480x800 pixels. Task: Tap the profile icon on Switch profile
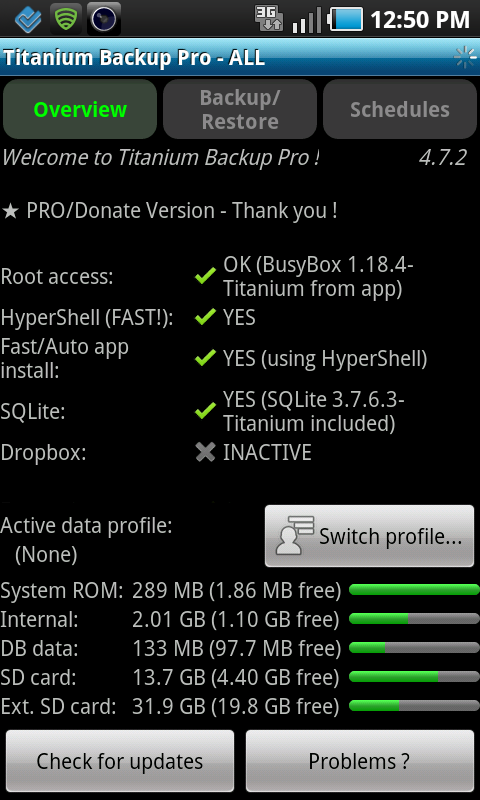click(x=294, y=536)
